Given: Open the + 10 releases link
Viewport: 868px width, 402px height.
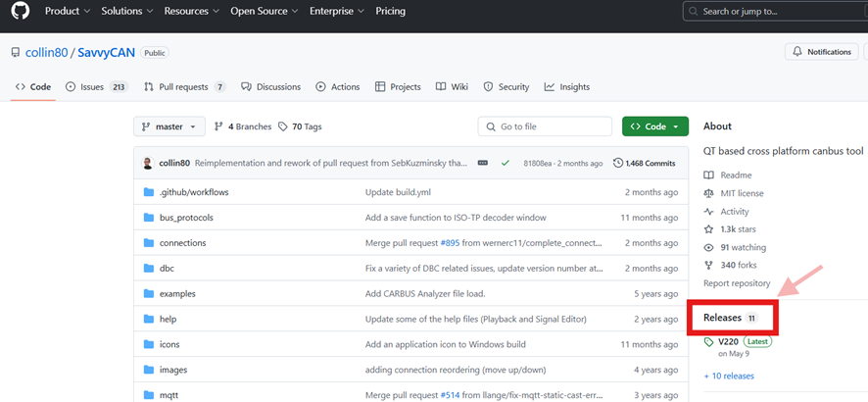Looking at the screenshot, I should click(x=729, y=376).
